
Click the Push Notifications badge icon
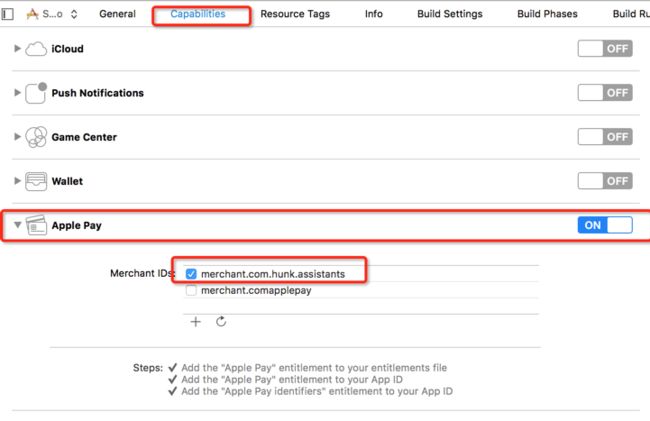pos(36,93)
